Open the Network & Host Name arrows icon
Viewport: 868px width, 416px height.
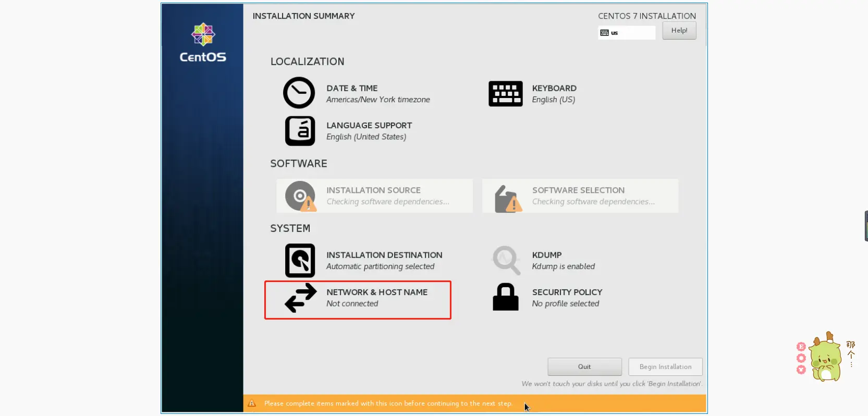click(300, 298)
